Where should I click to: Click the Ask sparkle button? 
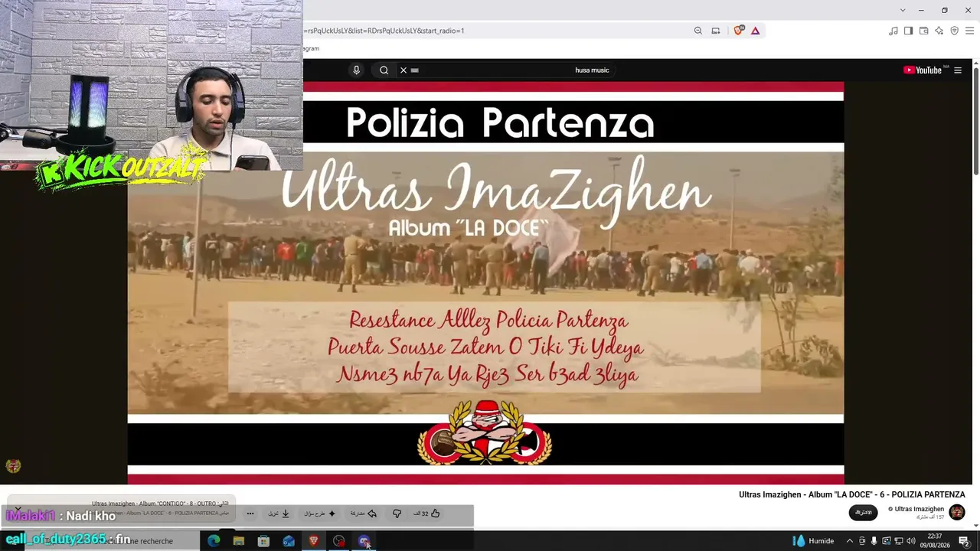click(x=320, y=514)
